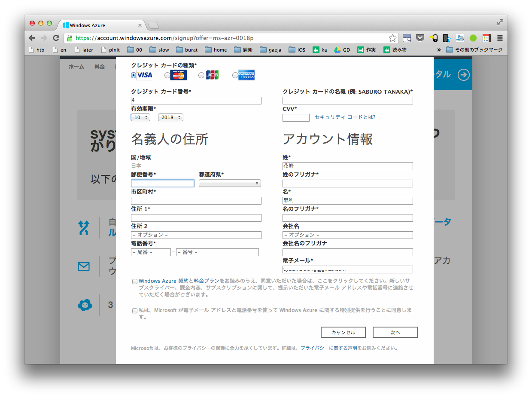Viewport: 532px width, 398px height.
Task: Check the Microsoft special offers consent checkbox
Action: 135,310
